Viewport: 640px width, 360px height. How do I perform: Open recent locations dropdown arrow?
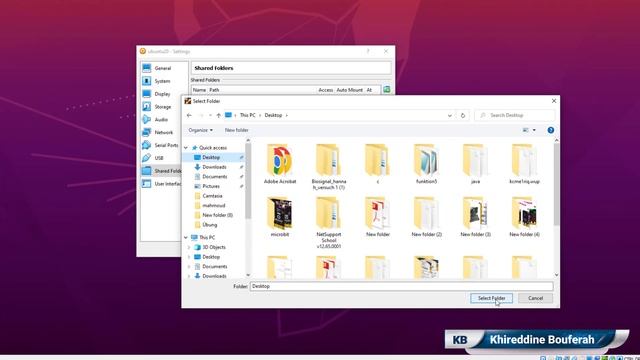tap(210, 116)
